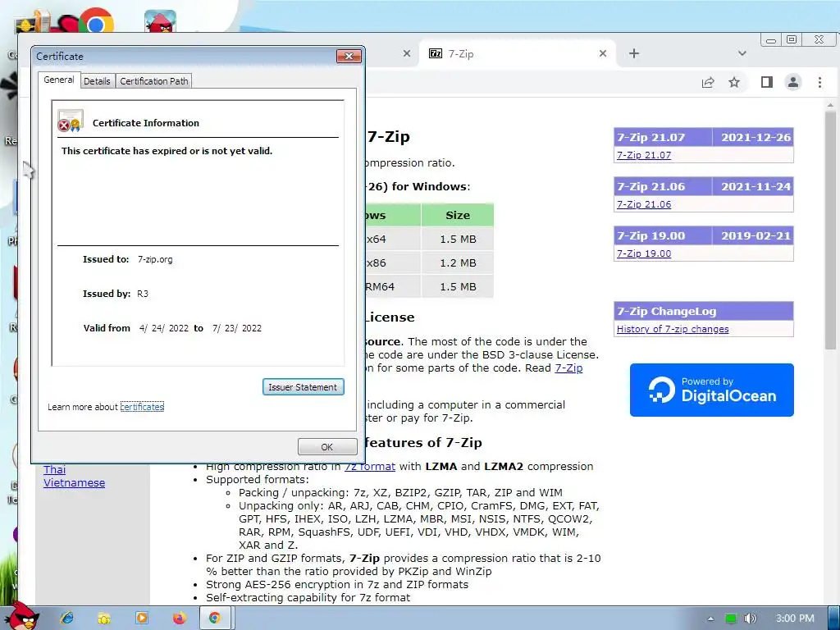Open a new Chrome tab
Image resolution: width=840 pixels, height=630 pixels.
[634, 53]
